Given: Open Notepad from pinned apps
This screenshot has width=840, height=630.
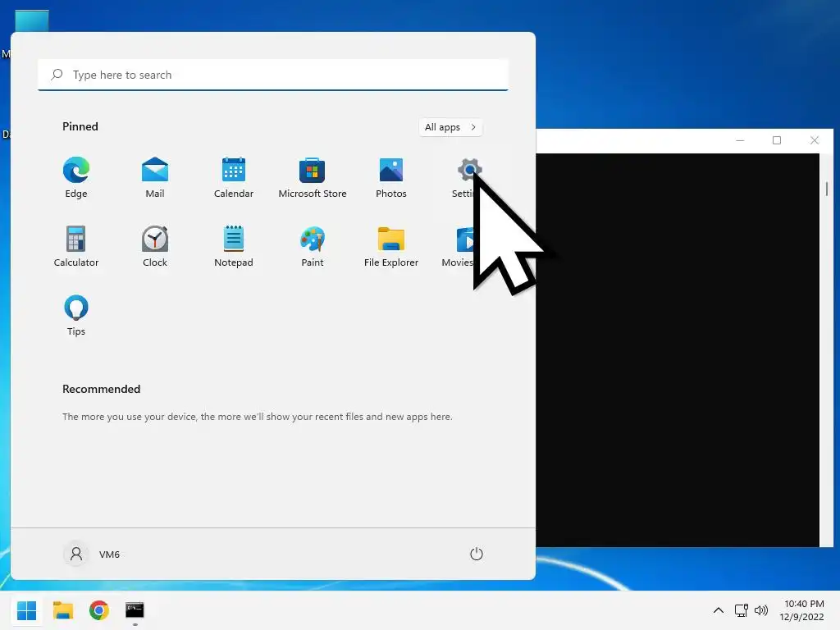Looking at the screenshot, I should click(x=234, y=246).
